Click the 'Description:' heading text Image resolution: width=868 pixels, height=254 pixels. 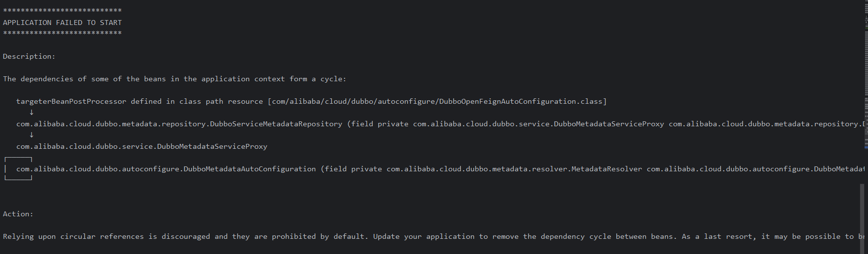pos(29,56)
